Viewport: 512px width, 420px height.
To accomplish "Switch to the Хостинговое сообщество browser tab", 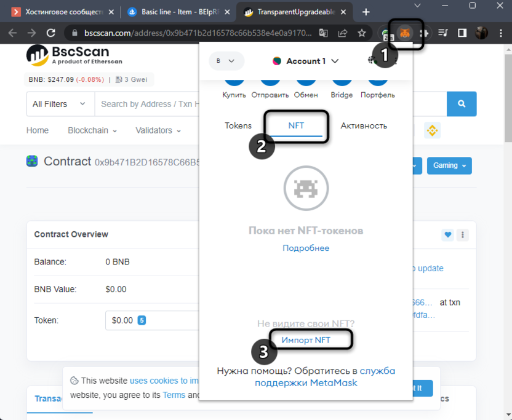I will [63, 12].
